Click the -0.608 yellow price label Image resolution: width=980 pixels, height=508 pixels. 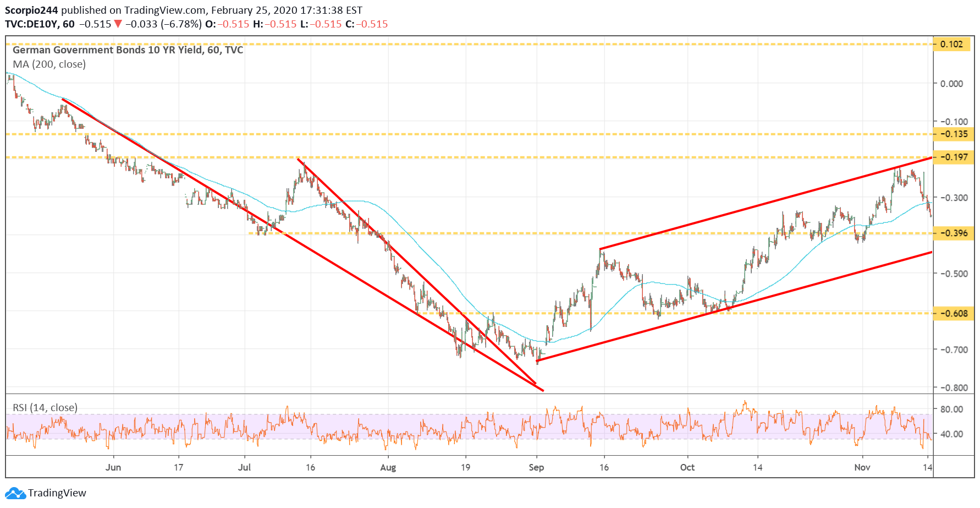click(x=954, y=314)
